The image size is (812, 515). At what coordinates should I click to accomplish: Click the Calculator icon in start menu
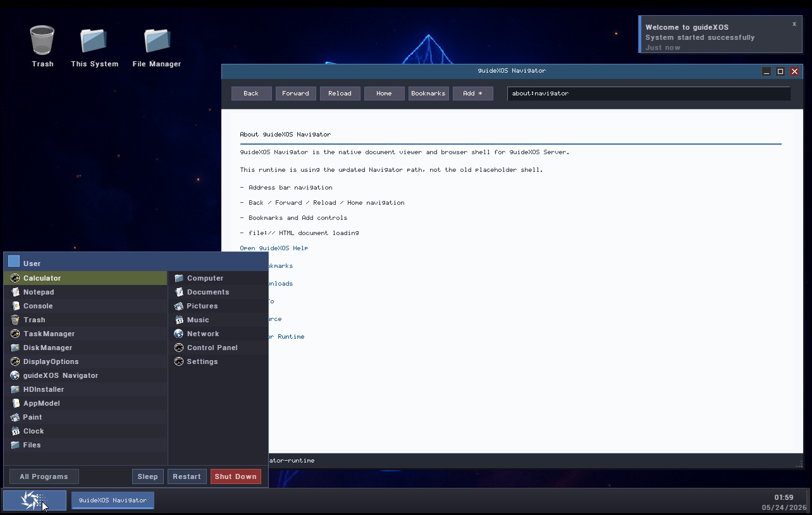15,278
